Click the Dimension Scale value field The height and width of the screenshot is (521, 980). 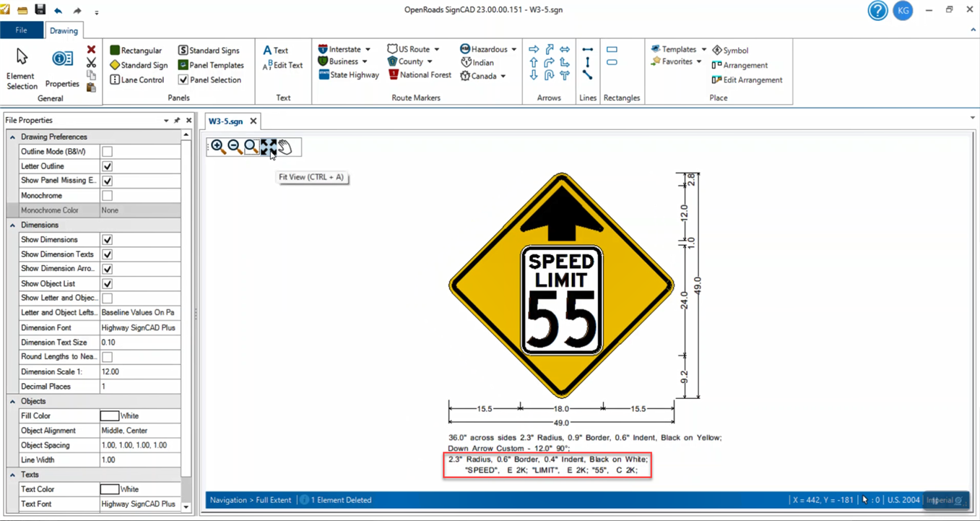[x=137, y=371]
